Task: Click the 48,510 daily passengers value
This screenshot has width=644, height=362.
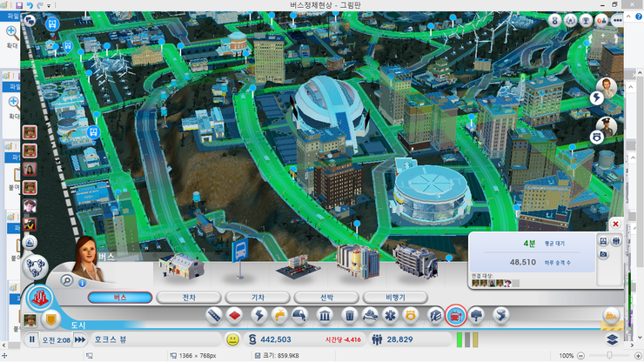Action: pos(523,262)
